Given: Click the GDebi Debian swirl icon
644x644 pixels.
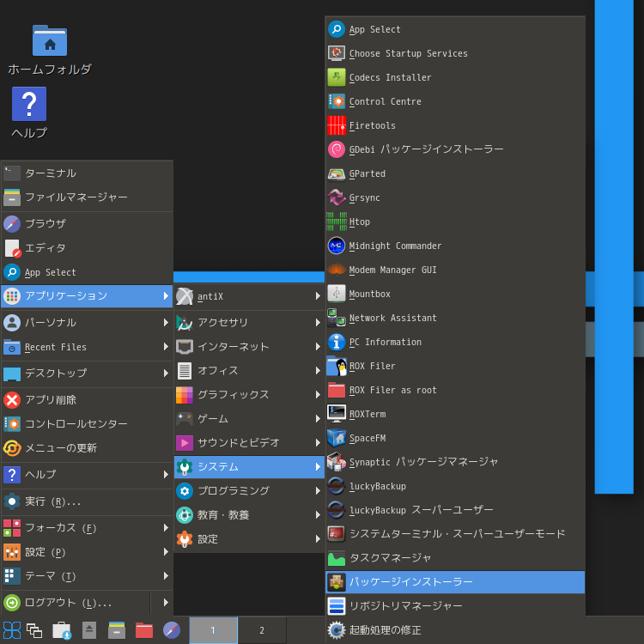Looking at the screenshot, I should tap(337, 149).
